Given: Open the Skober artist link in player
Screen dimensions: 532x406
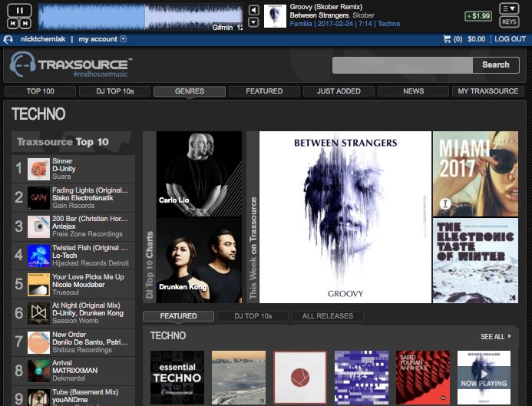Looking at the screenshot, I should [363, 15].
